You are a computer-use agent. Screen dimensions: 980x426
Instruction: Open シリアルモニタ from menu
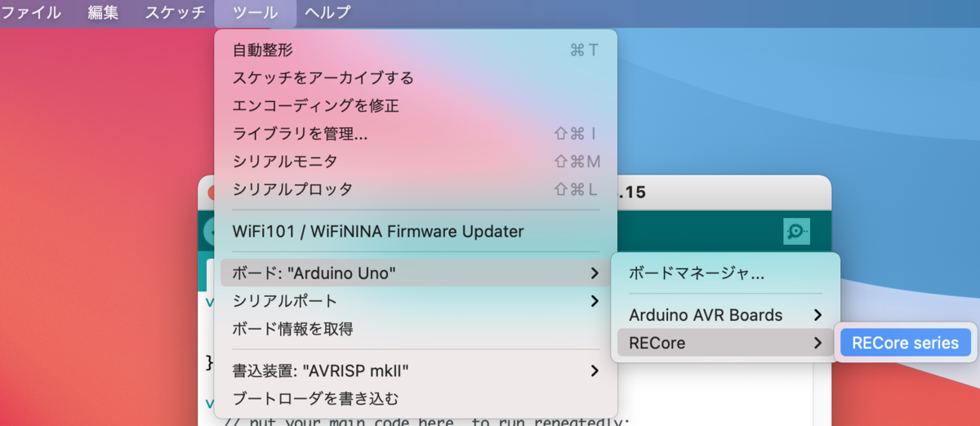[x=416, y=162]
